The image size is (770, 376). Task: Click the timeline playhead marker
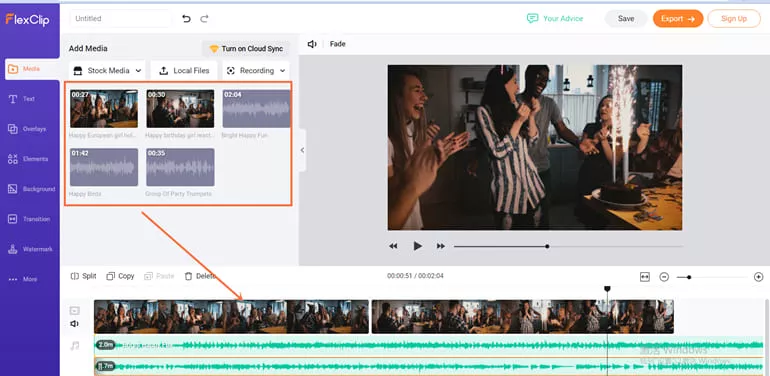pos(607,289)
